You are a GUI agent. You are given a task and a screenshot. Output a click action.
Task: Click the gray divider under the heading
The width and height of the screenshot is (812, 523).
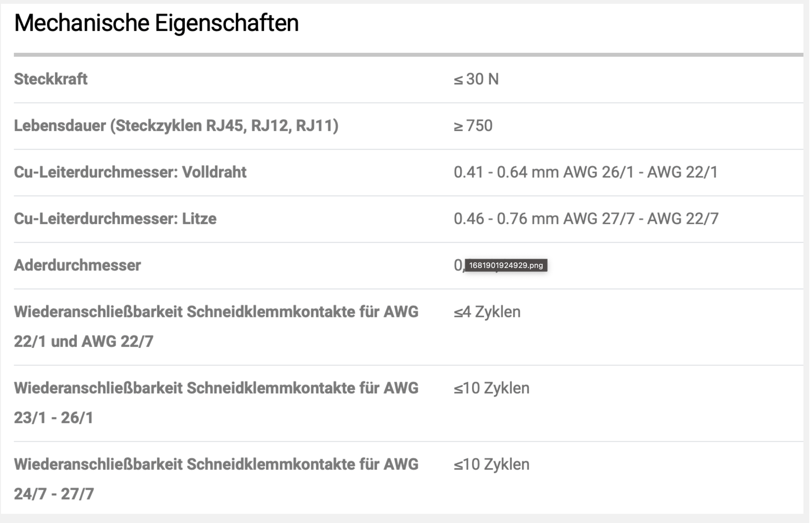tap(408, 55)
